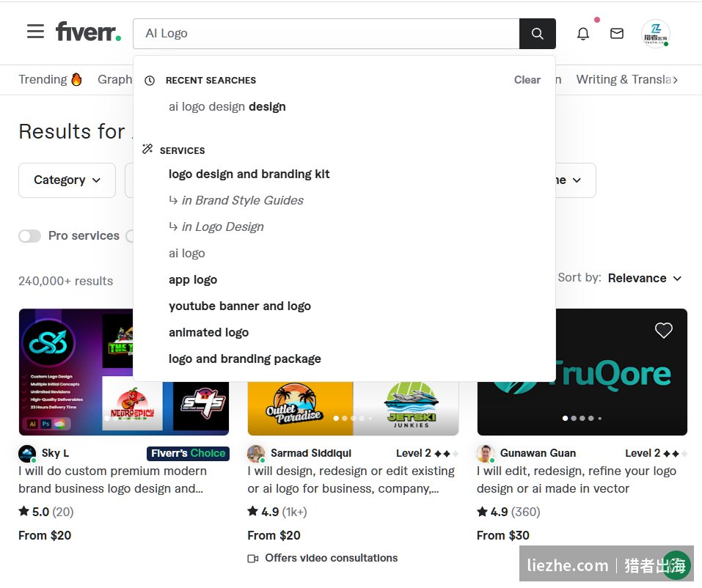Expand the partially hidden filter dropdown on right
Screen dimensions: 702x588
tap(575, 180)
